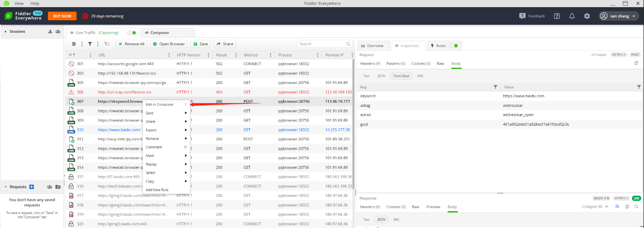
Task: Open the View menu
Action: point(19,3)
